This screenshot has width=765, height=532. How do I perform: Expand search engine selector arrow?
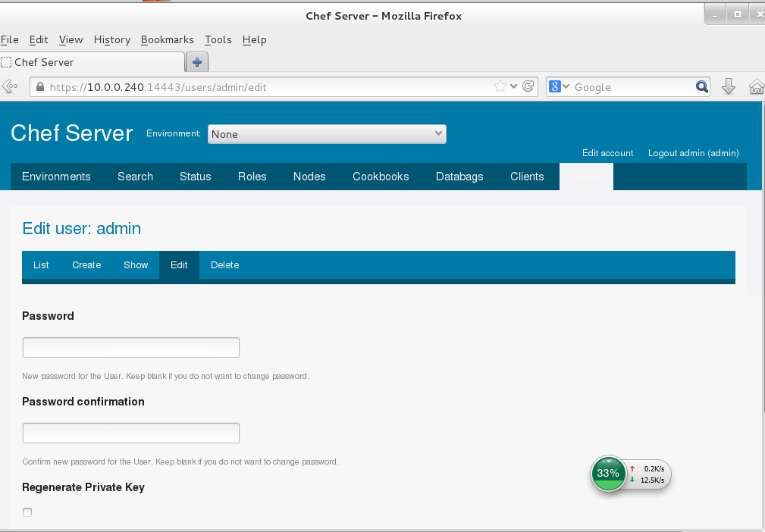pyautogui.click(x=566, y=87)
